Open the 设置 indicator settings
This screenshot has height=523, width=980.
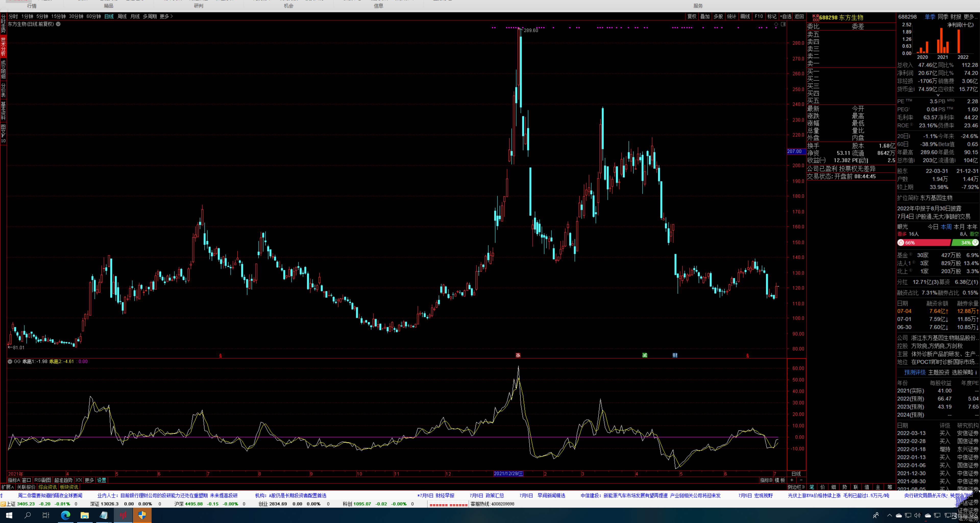(102, 480)
